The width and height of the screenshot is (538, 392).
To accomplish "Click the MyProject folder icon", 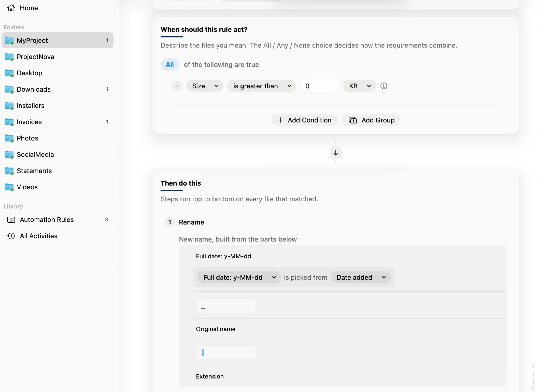I will pos(9,40).
